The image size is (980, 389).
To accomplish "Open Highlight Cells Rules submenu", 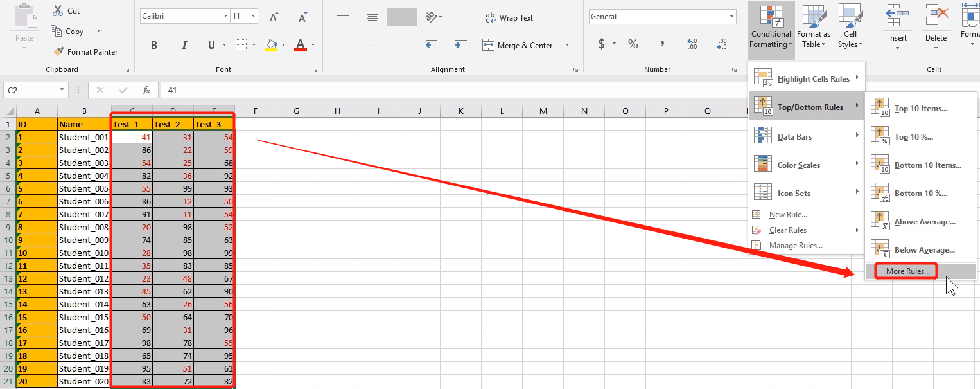I will coord(807,78).
